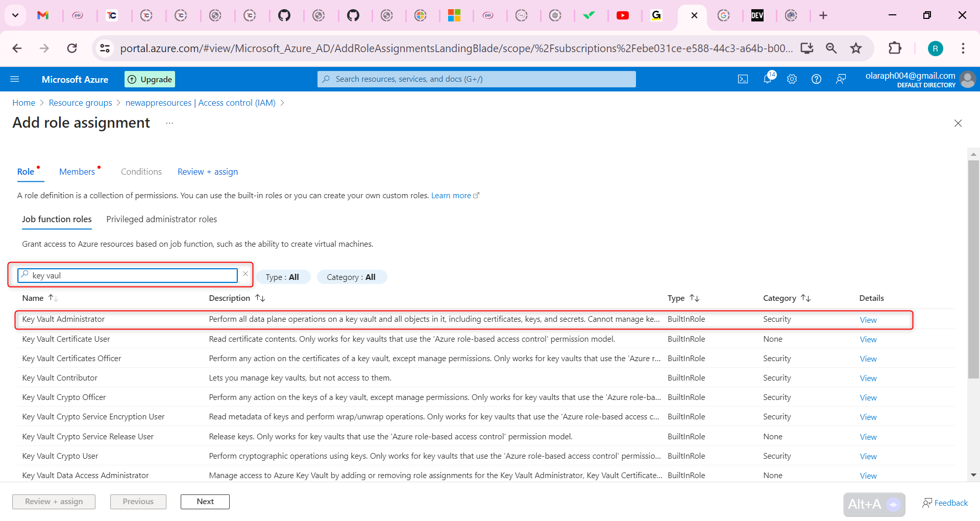Image resolution: width=980 pixels, height=521 pixels.
Task: Select the Key Vault Certificates Officer row
Action: coord(486,358)
